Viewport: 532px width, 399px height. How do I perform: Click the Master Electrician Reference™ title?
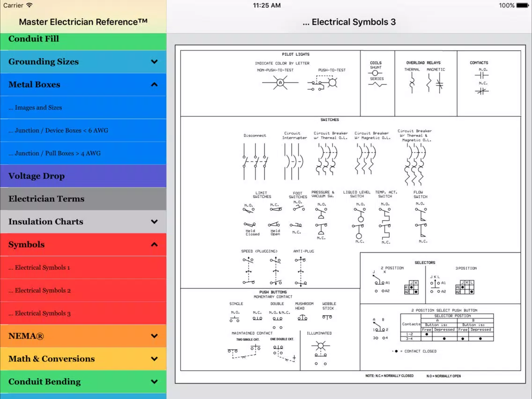pos(83,22)
